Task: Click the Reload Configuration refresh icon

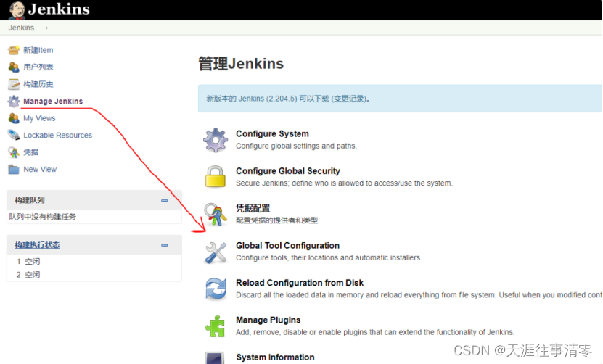Action: click(x=216, y=289)
